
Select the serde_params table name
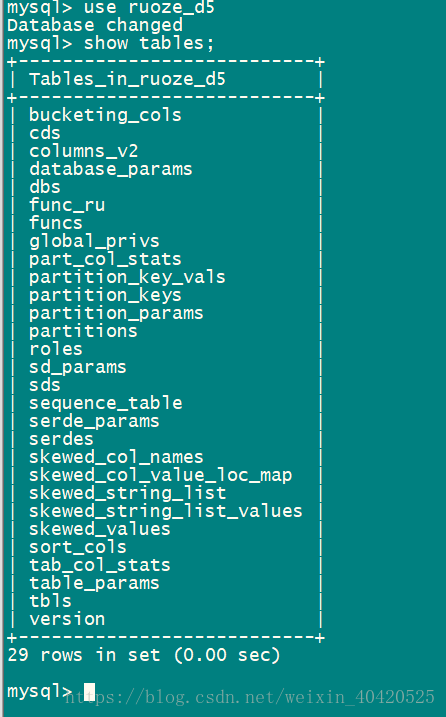pyautogui.click(x=94, y=421)
